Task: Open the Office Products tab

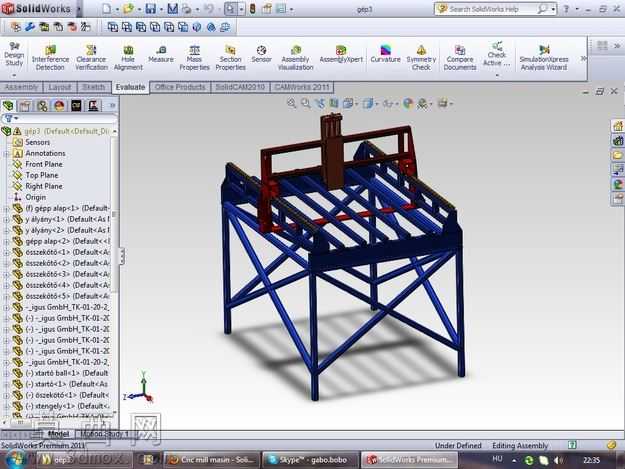Action: click(180, 87)
